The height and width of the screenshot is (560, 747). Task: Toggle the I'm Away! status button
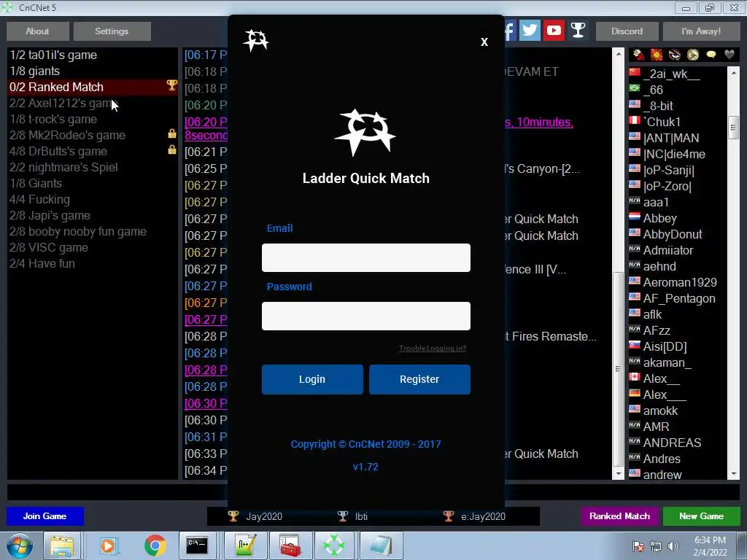click(701, 31)
